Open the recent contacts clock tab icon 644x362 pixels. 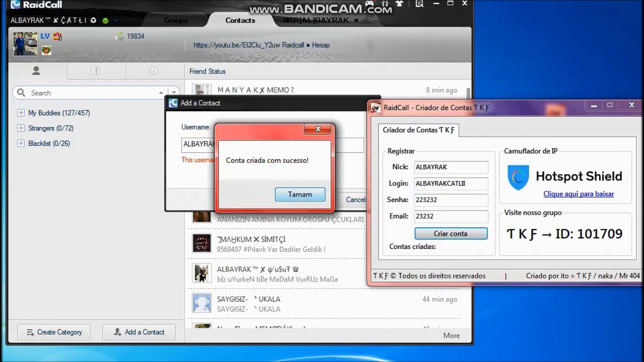pos(154,71)
